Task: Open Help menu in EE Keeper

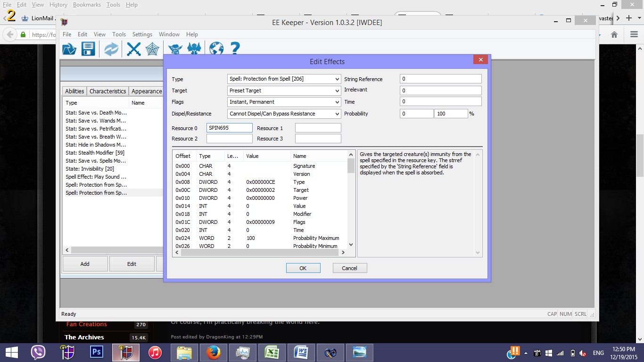Action: 192,34
